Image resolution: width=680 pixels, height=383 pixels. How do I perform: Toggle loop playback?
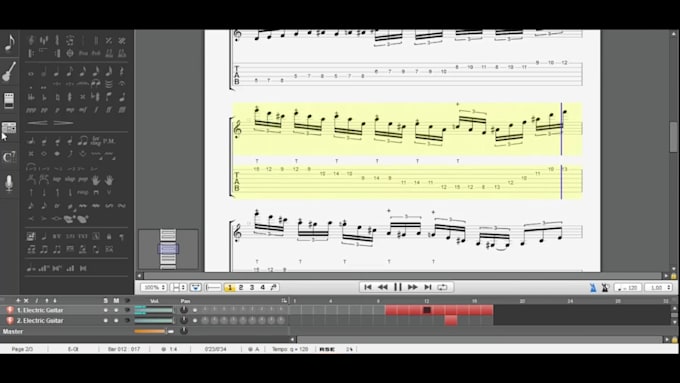click(x=442, y=287)
